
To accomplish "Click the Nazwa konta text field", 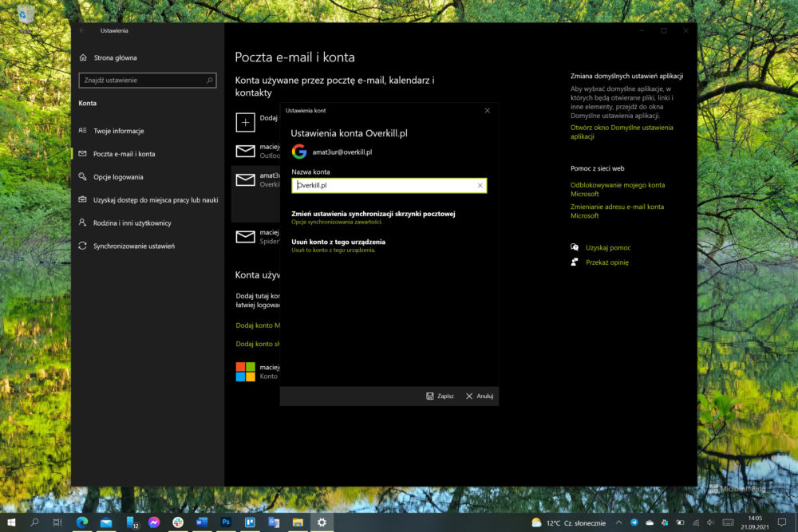I will [x=389, y=186].
